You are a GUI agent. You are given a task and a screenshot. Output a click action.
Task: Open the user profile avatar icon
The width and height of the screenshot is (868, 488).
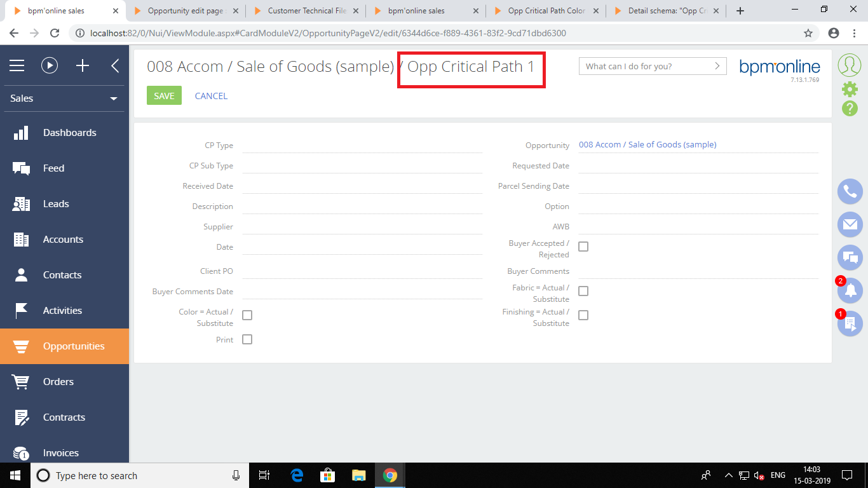(x=850, y=65)
